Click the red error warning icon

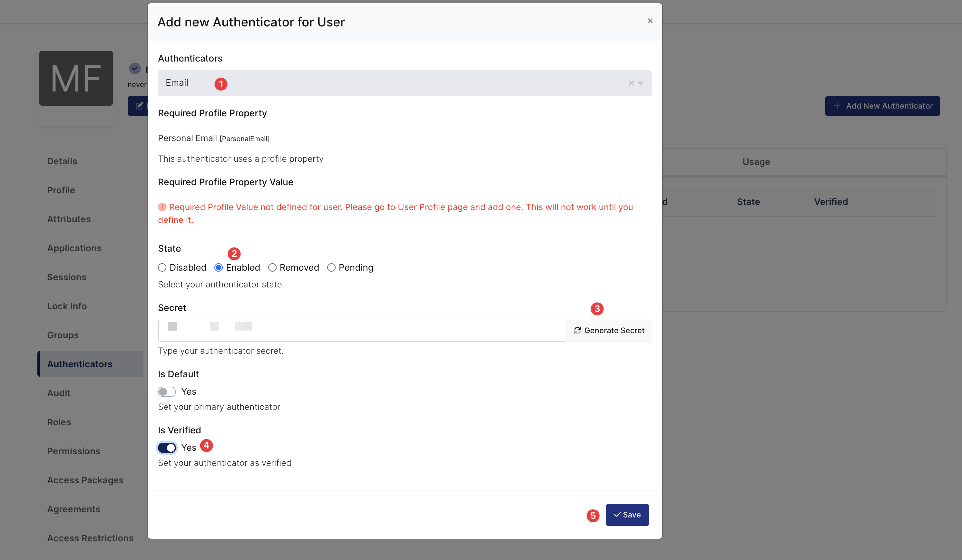point(162,207)
